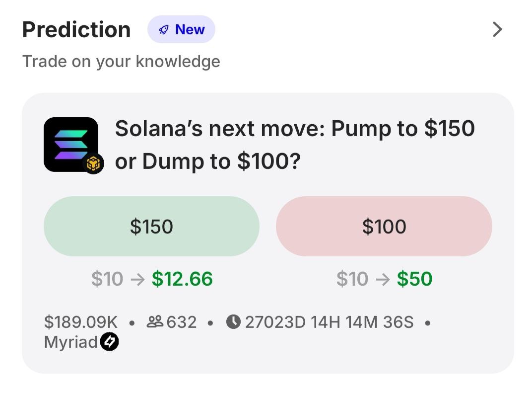Pick the green $150 outcome button
Image resolution: width=532 pixels, height=395 pixels.
tap(151, 227)
